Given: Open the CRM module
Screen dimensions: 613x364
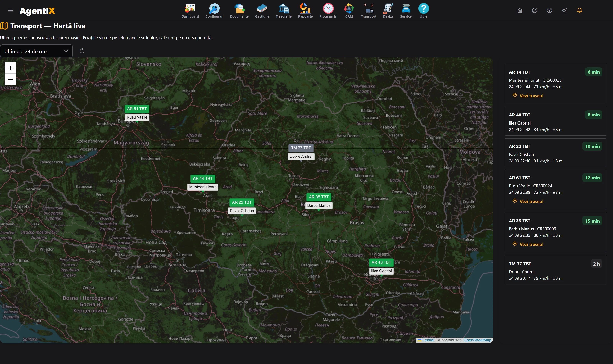Looking at the screenshot, I should click(349, 11).
